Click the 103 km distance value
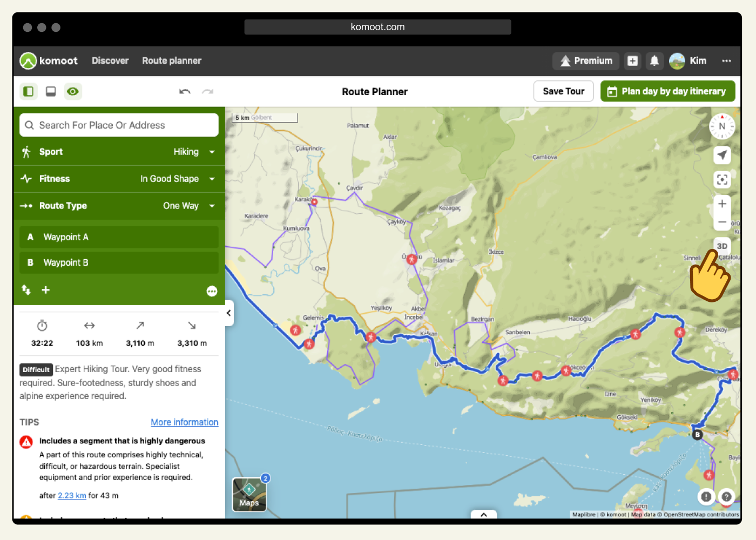Screen dimensions: 756x540 click(x=90, y=343)
